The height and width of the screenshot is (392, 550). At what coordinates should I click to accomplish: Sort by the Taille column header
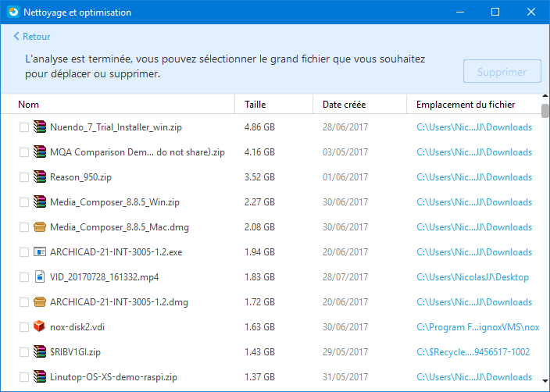[273, 104]
